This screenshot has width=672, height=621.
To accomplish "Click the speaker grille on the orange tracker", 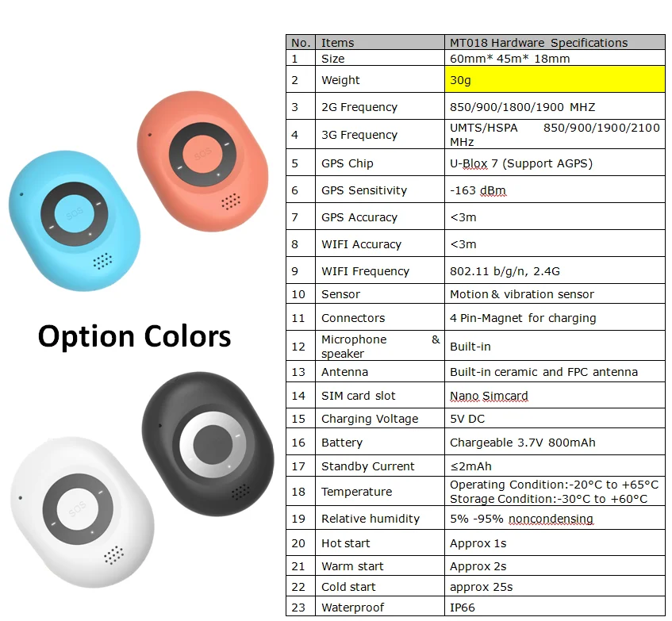I will 231,201.
